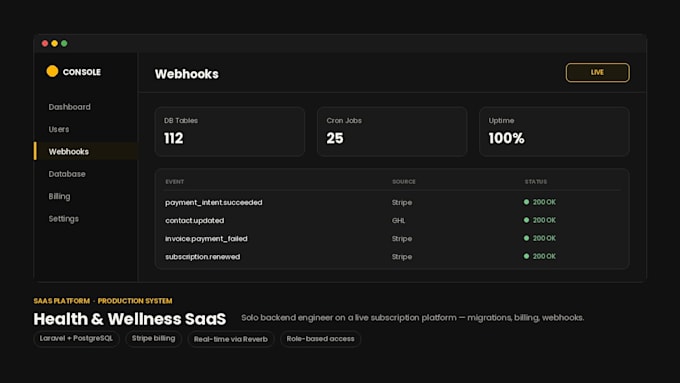Viewport: 680px width, 383px height.
Task: Open the Billing section
Action: (x=59, y=196)
